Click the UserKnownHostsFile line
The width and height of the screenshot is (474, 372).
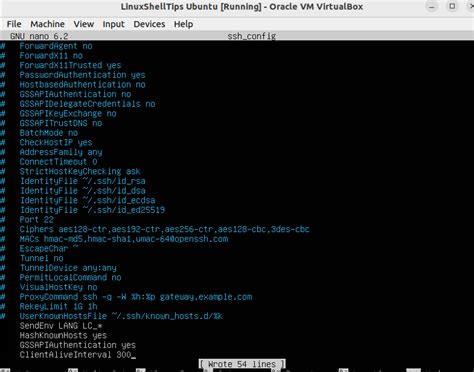pyautogui.click(x=121, y=317)
